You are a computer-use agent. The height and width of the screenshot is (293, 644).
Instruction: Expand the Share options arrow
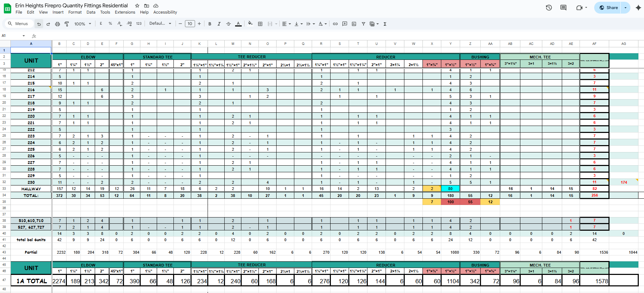click(x=626, y=8)
